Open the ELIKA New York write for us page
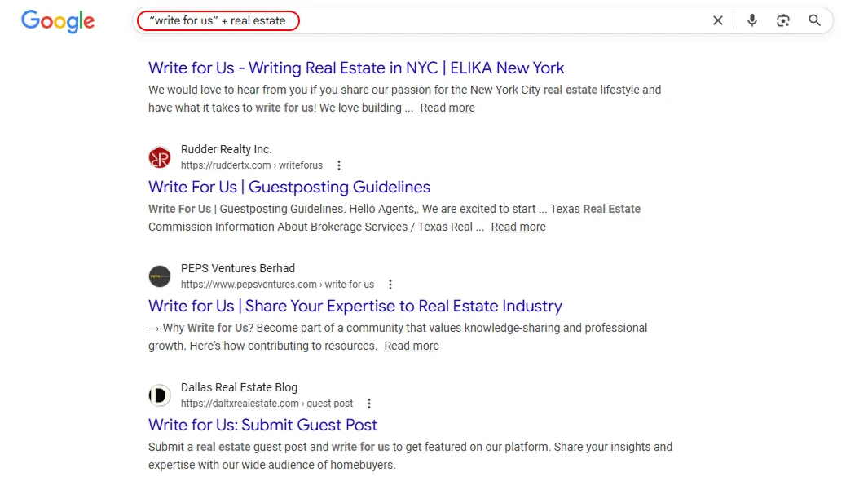The height and width of the screenshot is (481, 868). pyautogui.click(x=356, y=68)
